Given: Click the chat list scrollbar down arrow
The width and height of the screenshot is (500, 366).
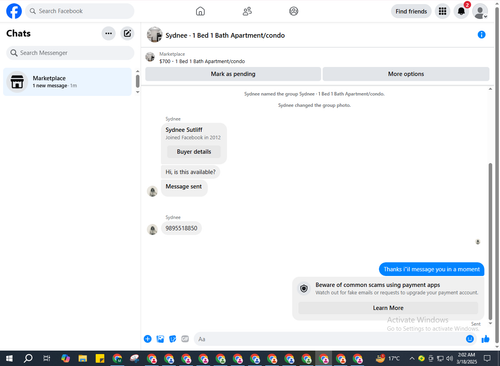Looking at the screenshot, I should coord(137,92).
